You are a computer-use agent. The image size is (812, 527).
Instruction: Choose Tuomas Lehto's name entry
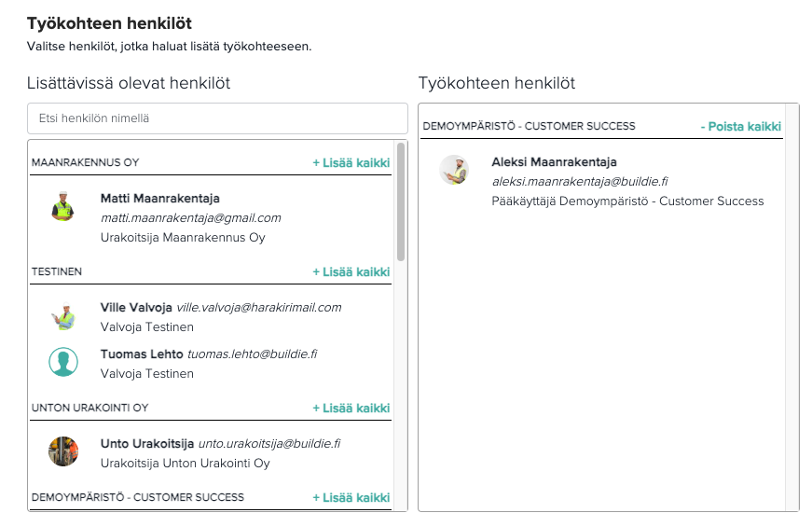[x=142, y=354]
